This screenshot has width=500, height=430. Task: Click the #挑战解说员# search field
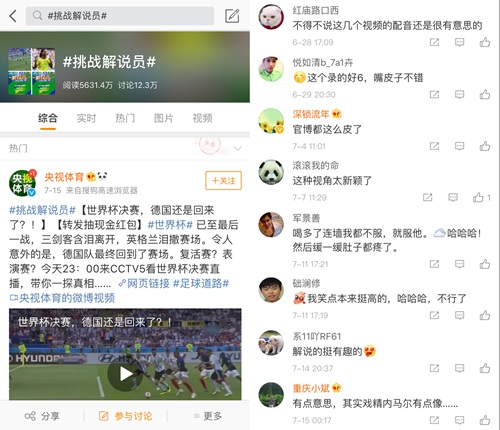(120, 16)
